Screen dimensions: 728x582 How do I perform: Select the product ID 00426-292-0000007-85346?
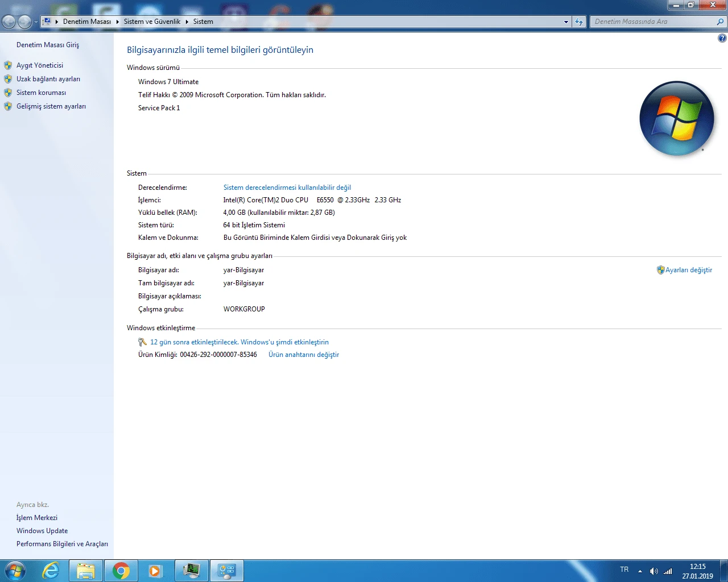[218, 355]
